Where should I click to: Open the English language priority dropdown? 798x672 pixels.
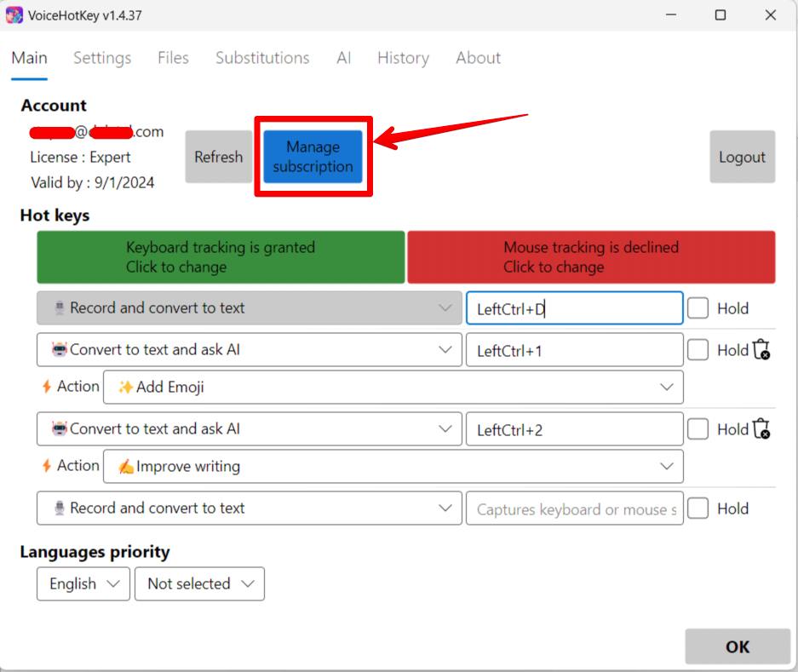(x=83, y=584)
